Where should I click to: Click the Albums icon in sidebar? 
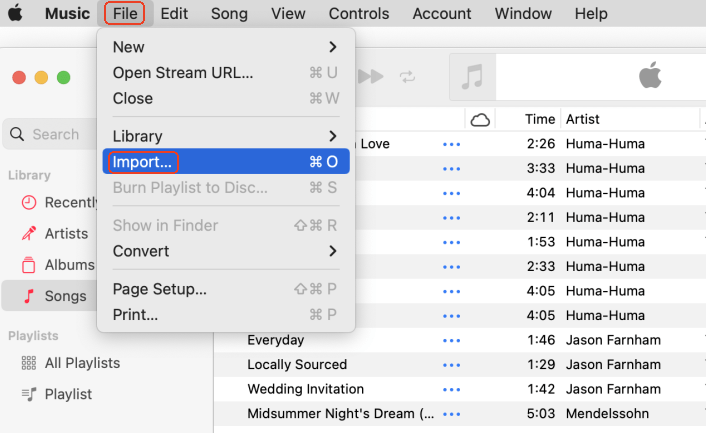point(29,265)
